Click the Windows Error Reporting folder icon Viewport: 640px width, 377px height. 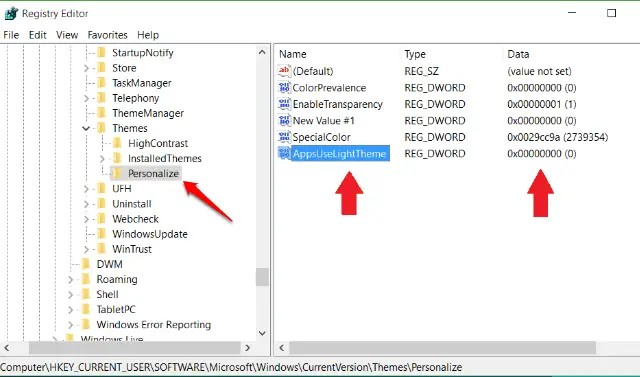tap(86, 324)
